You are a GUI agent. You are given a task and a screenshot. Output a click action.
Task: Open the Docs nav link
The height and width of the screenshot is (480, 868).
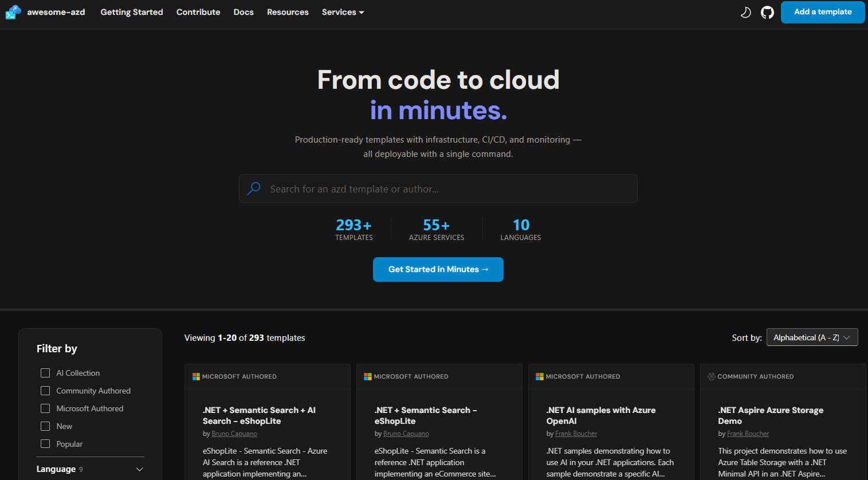[x=243, y=12]
